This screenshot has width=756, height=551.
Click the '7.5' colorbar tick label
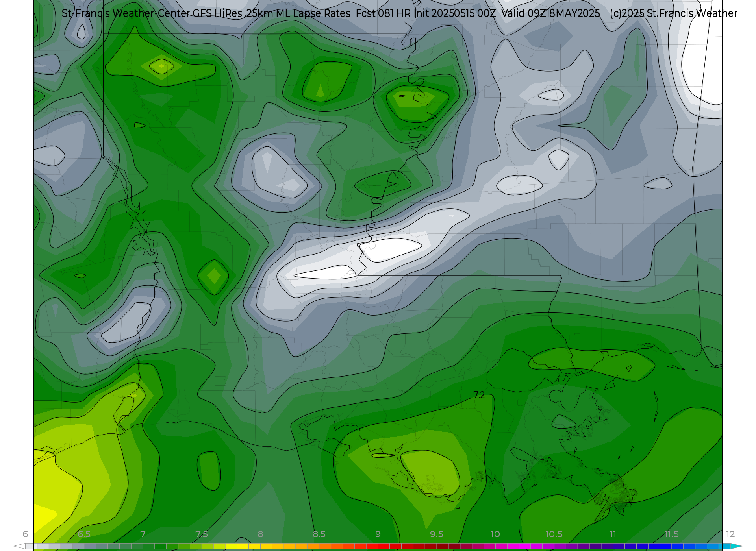pos(202,534)
